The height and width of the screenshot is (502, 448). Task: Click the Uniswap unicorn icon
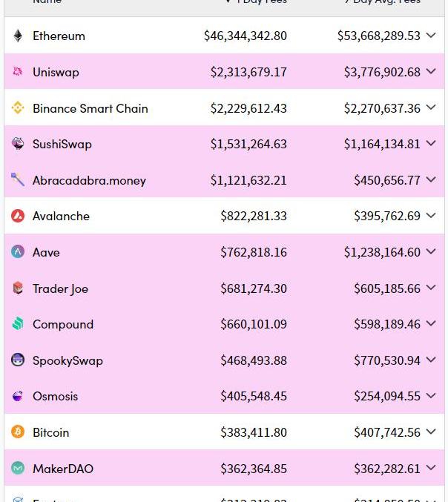[x=18, y=71]
